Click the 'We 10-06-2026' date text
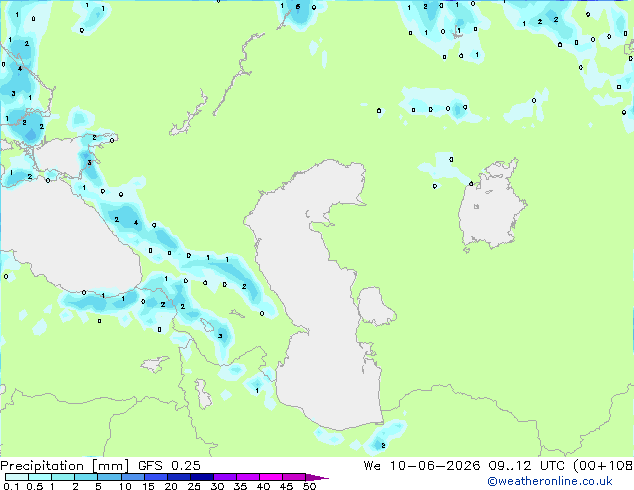 [x=422, y=466]
